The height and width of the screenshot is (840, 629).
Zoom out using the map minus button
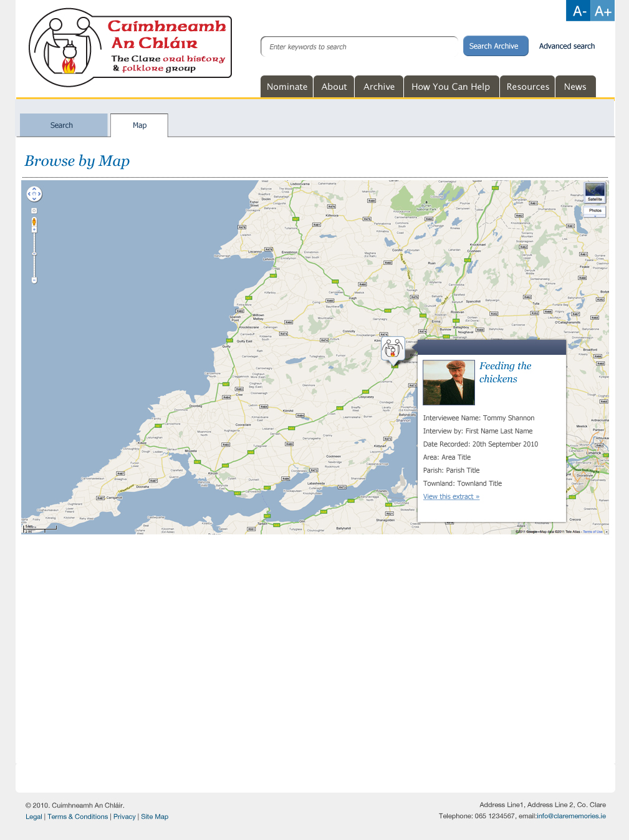[34, 280]
